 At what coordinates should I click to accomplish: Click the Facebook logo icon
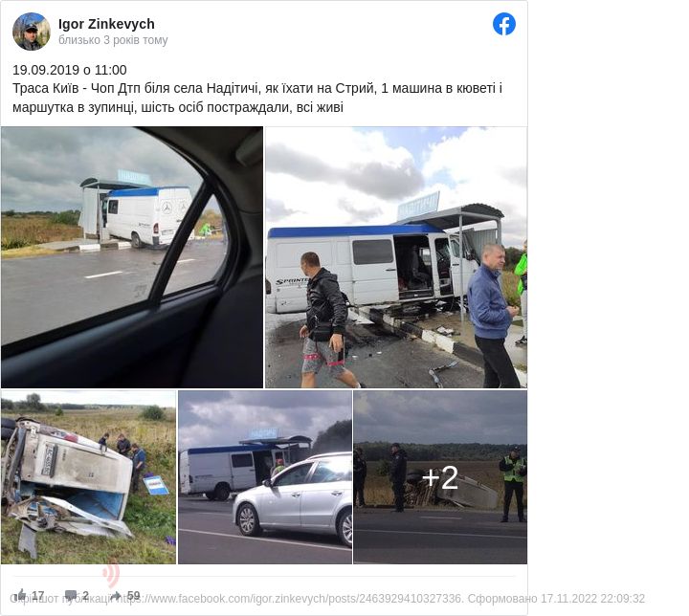[504, 25]
